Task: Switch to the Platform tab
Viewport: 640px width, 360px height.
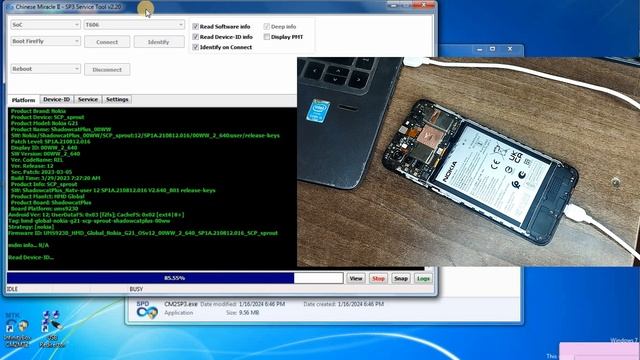Action: tap(23, 100)
